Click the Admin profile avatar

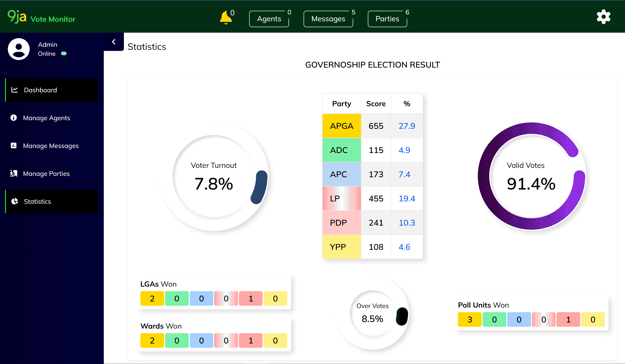point(19,49)
